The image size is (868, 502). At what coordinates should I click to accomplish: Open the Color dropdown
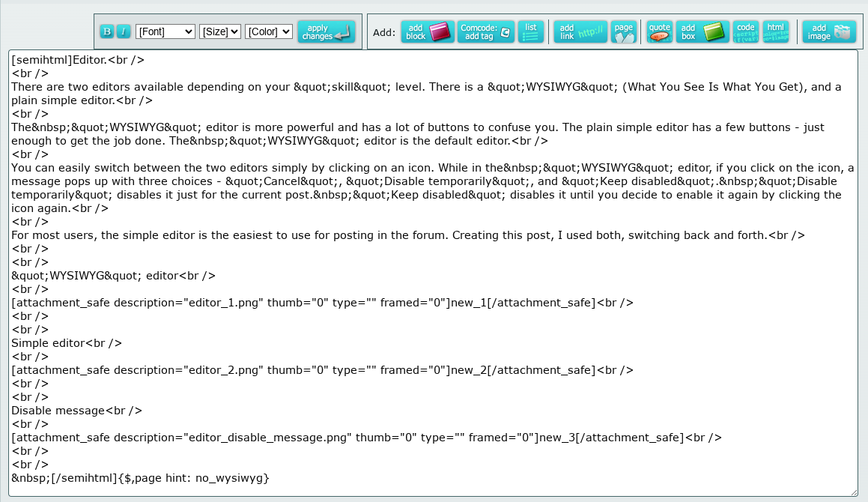click(268, 31)
